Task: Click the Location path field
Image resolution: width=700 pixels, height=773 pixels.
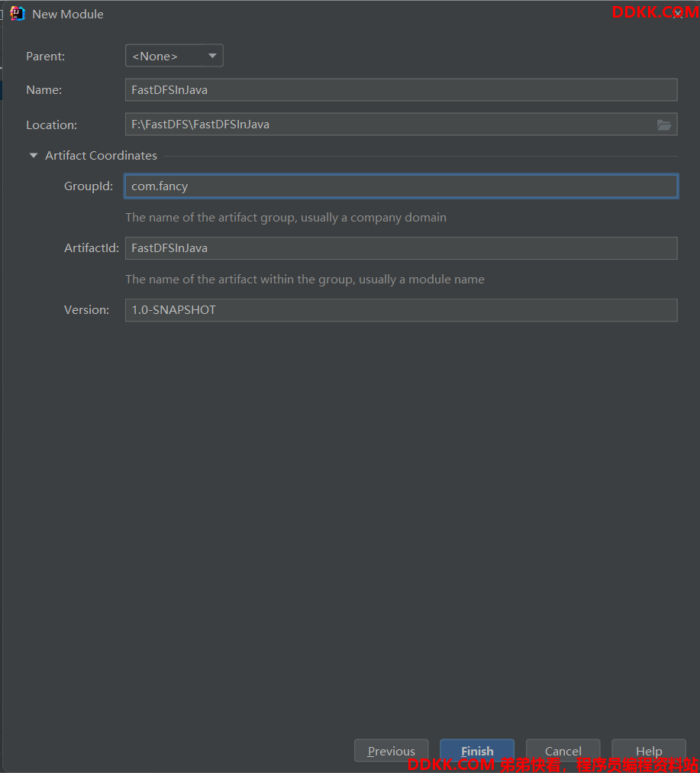Action: (401, 125)
